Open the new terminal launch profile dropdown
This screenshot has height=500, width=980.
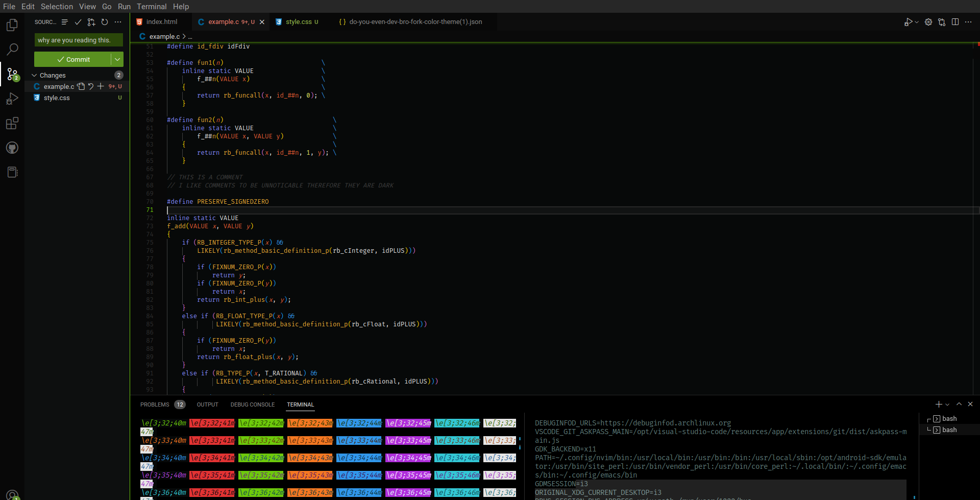[x=947, y=404]
